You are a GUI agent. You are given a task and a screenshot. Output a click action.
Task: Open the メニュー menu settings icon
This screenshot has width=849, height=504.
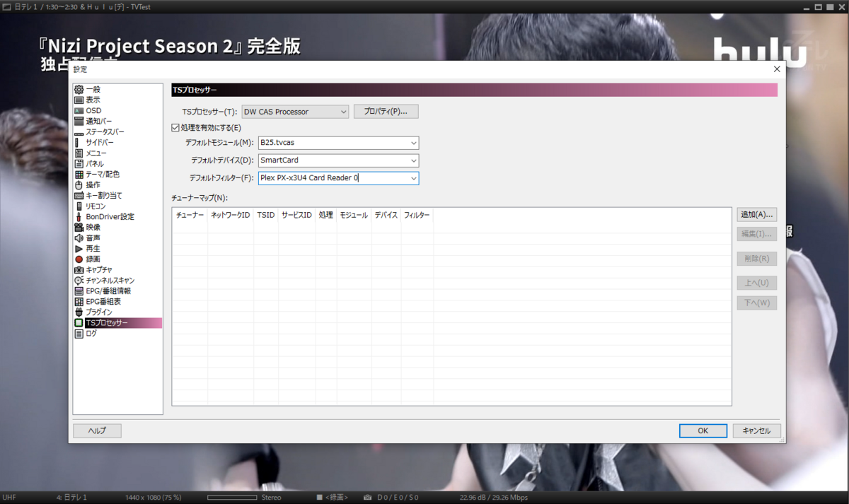pos(79,153)
